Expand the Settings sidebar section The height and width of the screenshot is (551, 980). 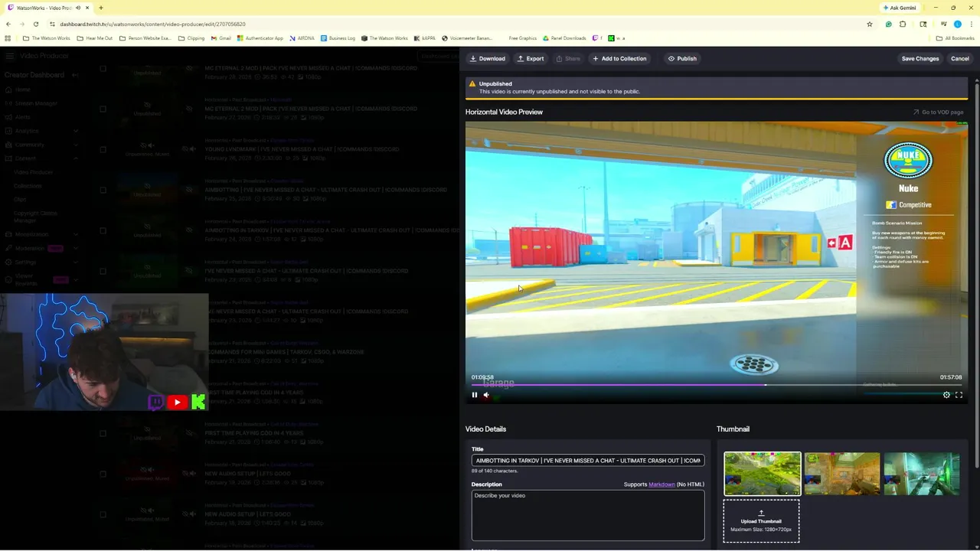(75, 262)
